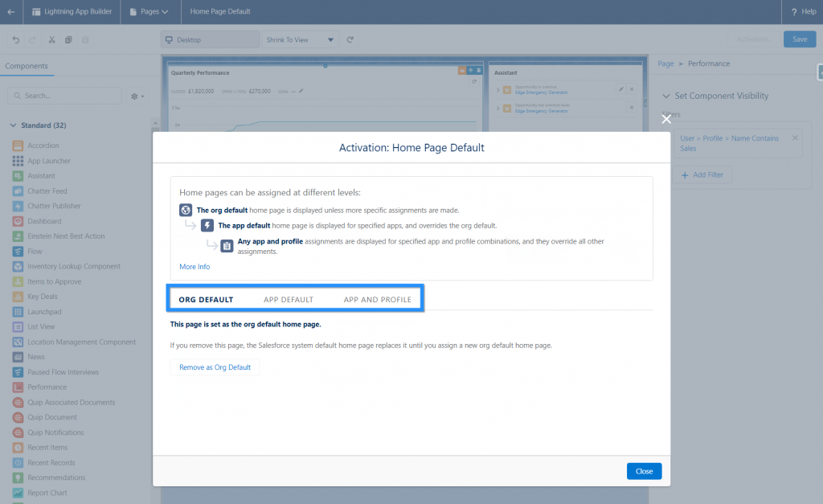Expand first Assistant opportunity item chevron
The width and height of the screenshot is (823, 504).
(497, 90)
